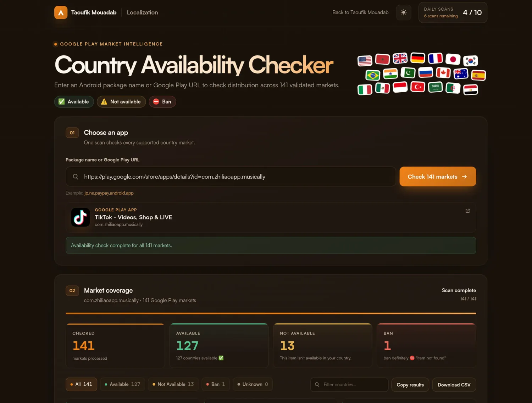Image resolution: width=532 pixels, height=403 pixels.
Task: Click the Not Available 13 stat card
Action: [323, 345]
